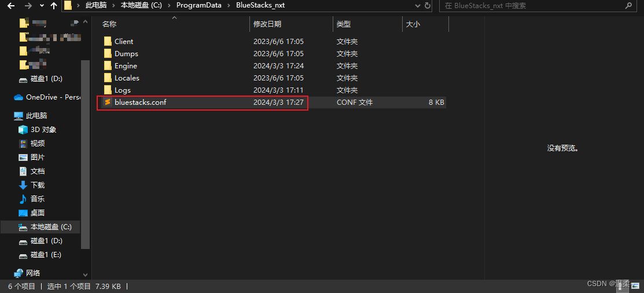The width and height of the screenshot is (644, 293).
Task: Refresh the BlueStacks_nxt folder view
Action: click(428, 6)
